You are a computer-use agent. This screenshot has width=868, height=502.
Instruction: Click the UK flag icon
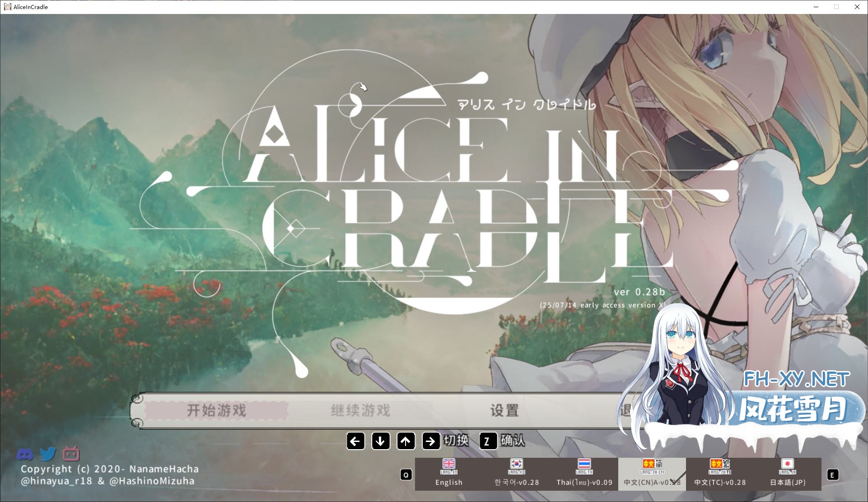[449, 464]
